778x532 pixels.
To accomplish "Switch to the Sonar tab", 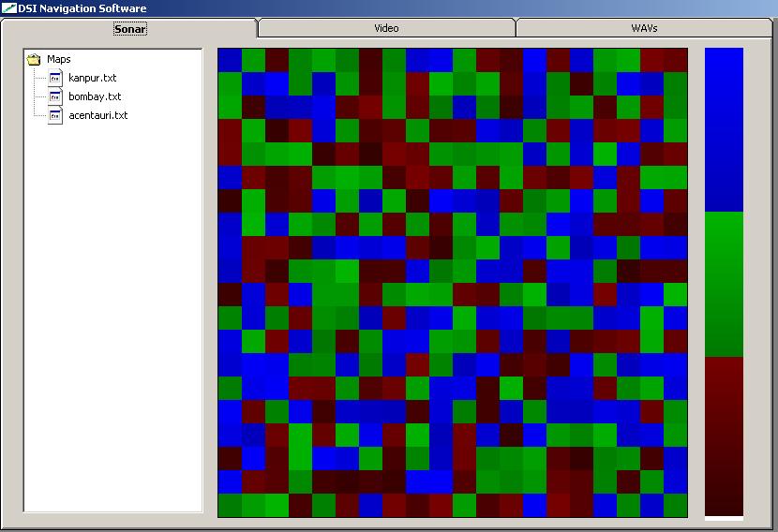I will [x=129, y=29].
